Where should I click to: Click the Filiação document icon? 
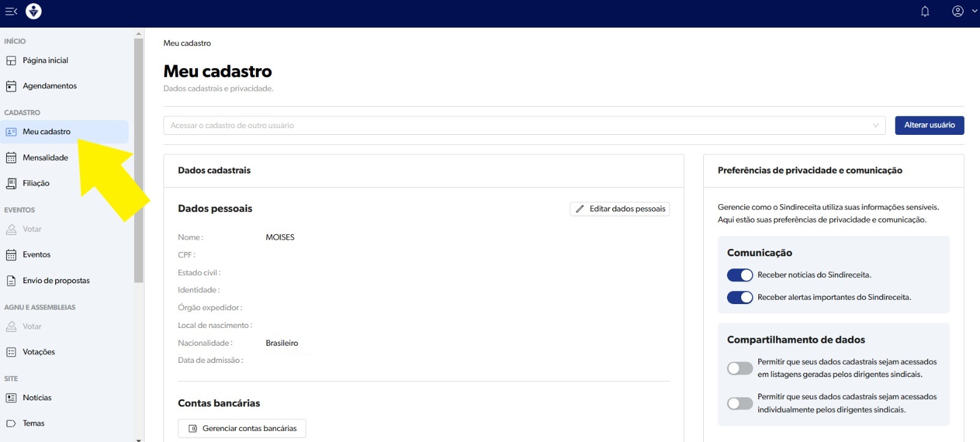pyautogui.click(x=11, y=183)
